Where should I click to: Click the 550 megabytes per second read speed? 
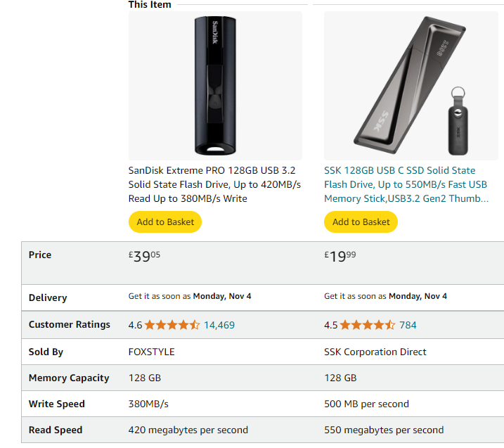(x=384, y=430)
